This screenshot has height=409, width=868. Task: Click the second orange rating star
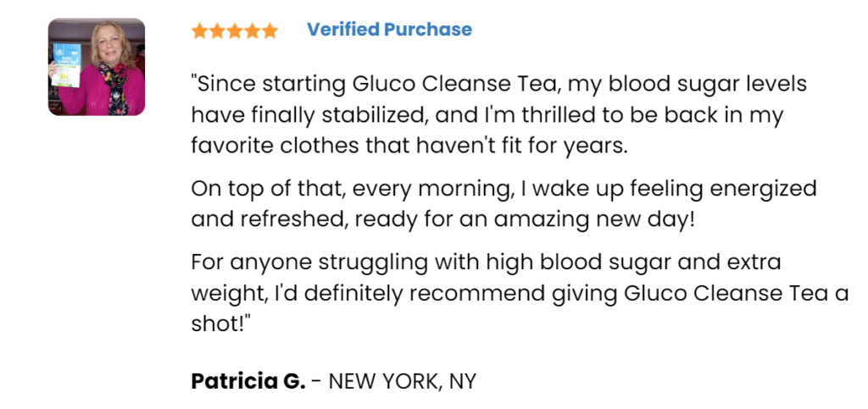coord(217,31)
